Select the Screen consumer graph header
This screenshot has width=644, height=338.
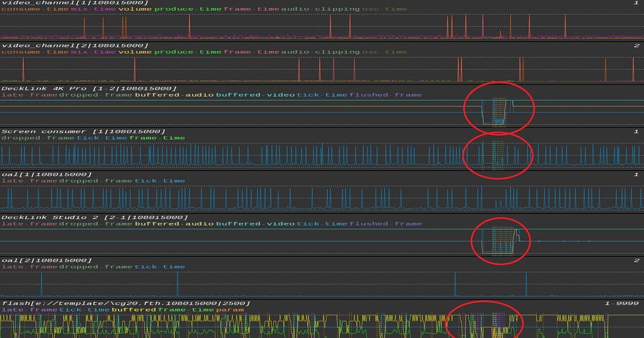point(84,132)
